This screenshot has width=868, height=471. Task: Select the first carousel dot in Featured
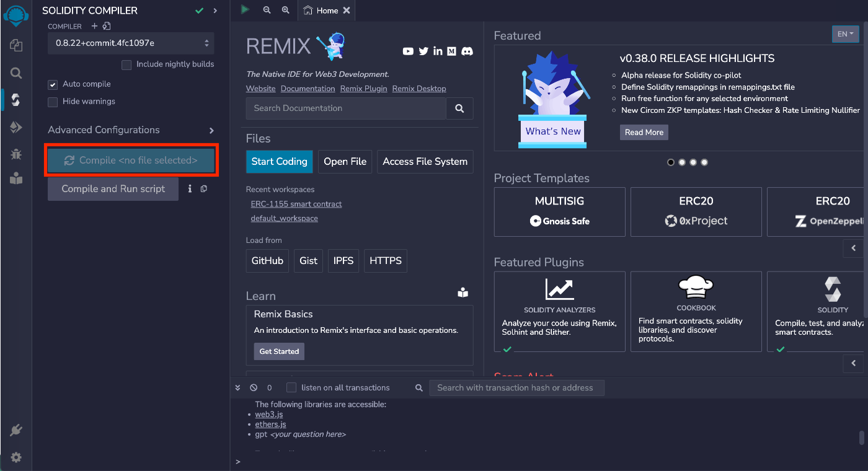tap(671, 162)
